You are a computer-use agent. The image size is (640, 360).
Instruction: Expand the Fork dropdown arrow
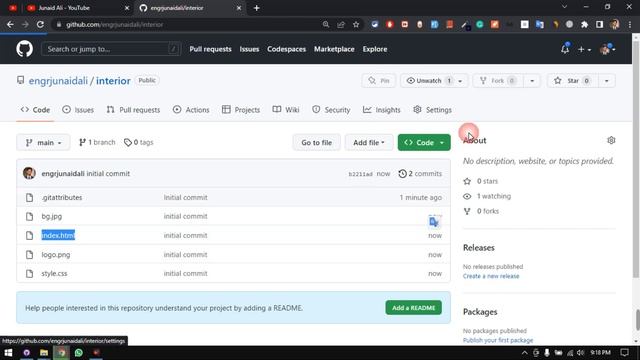[532, 81]
